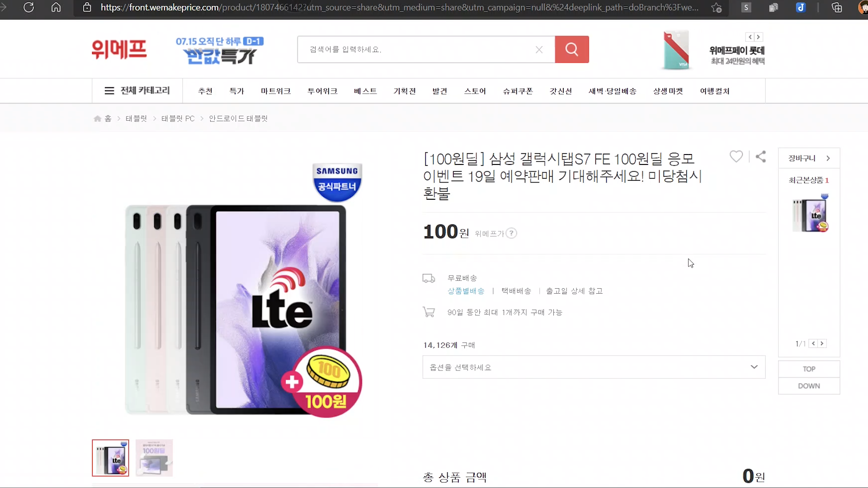
Task: Click the TOP scroll button
Action: (809, 369)
